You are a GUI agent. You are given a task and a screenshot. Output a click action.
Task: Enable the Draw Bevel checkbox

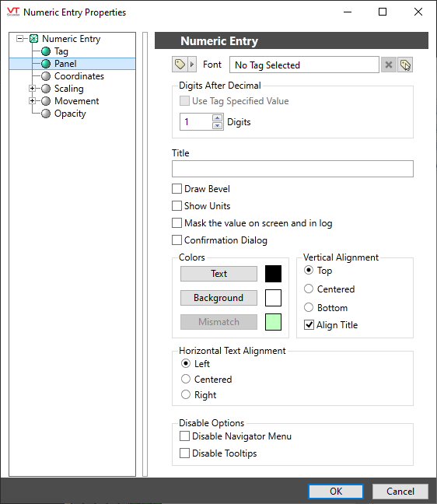click(x=177, y=189)
